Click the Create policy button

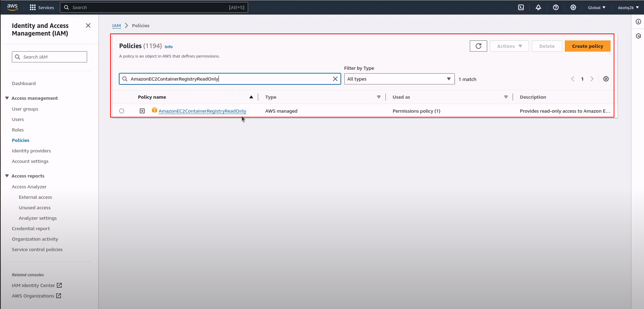pyautogui.click(x=588, y=46)
